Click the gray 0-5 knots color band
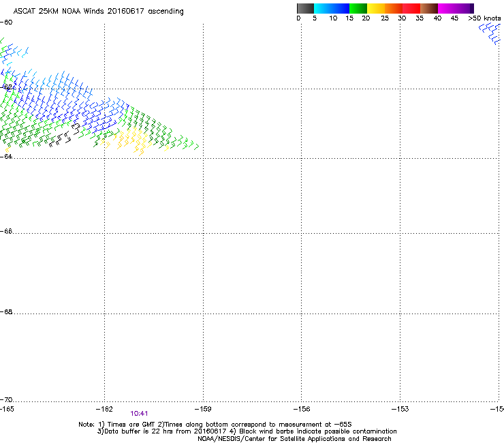This screenshot has height=443, width=504. click(x=305, y=8)
